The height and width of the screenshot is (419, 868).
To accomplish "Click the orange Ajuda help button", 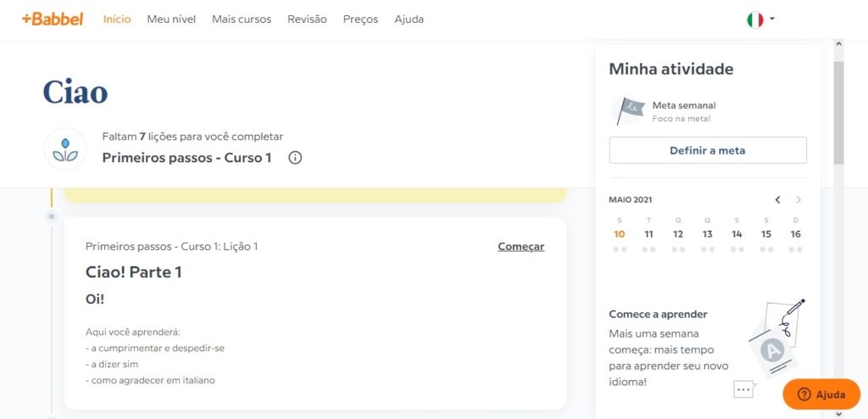I will [821, 394].
